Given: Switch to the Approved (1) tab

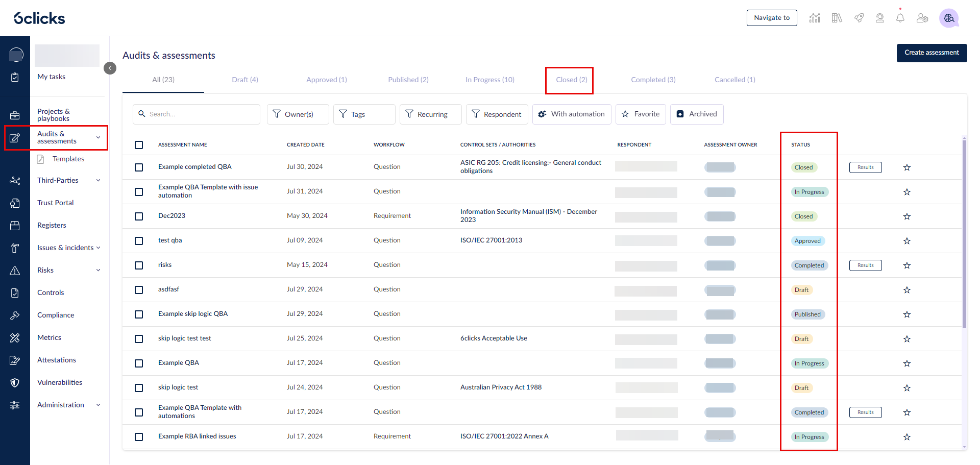Looking at the screenshot, I should [327, 80].
